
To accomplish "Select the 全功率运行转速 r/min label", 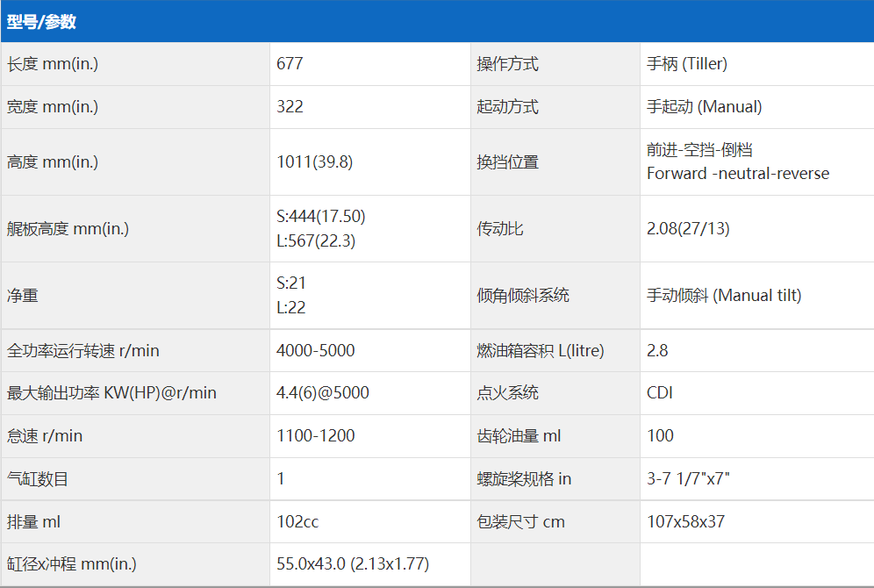I will [83, 350].
